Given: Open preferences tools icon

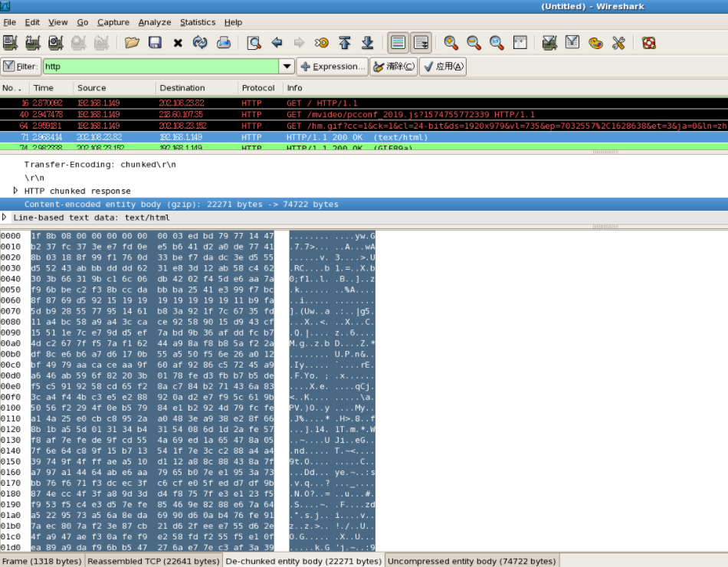Looking at the screenshot, I should 618,43.
